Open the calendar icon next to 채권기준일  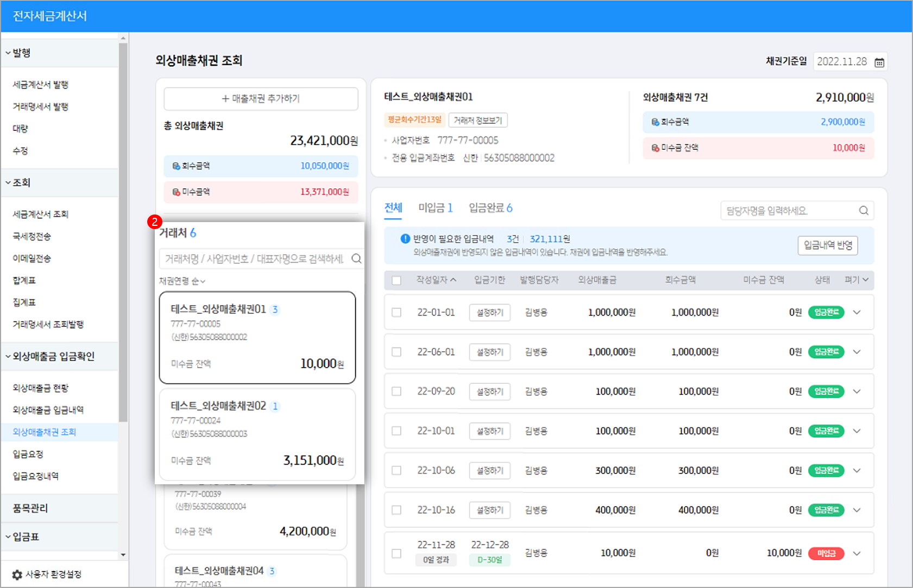879,62
